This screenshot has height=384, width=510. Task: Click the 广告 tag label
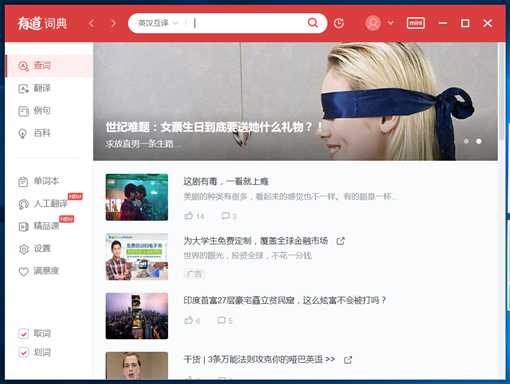pyautogui.click(x=194, y=274)
